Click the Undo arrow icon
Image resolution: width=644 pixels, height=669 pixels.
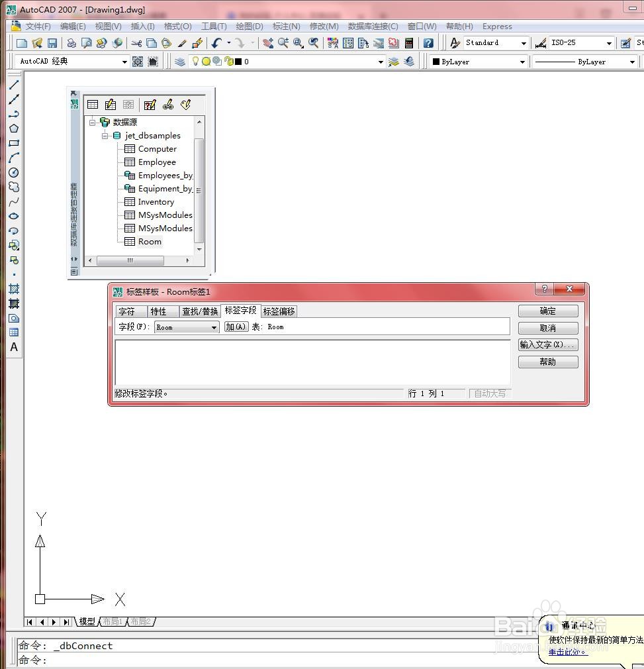coord(216,43)
